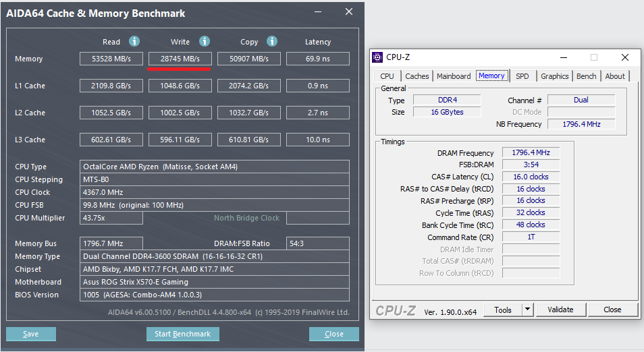The height and width of the screenshot is (352, 644).
Task: Click Memory Type Dual Channel DDR4-3600 field
Action: (x=215, y=256)
